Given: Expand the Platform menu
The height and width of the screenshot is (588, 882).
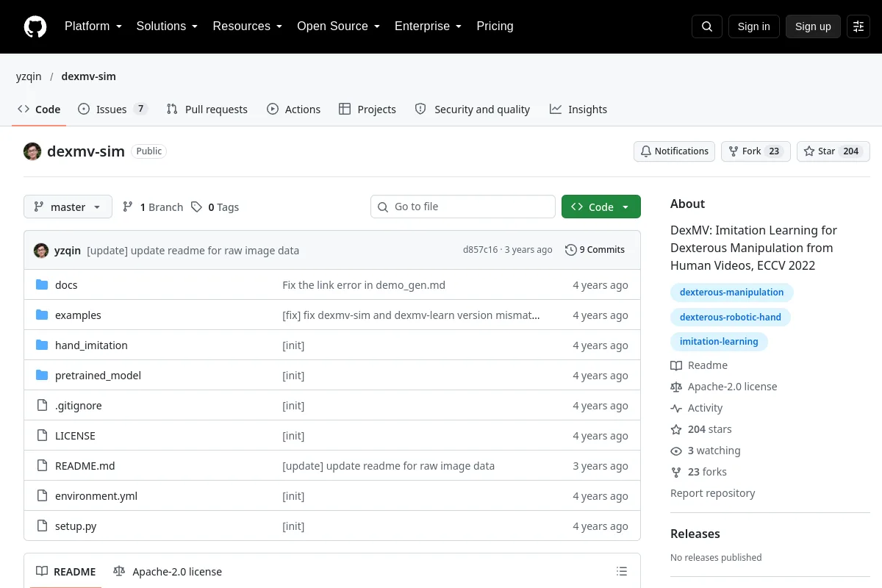Looking at the screenshot, I should pos(93,26).
